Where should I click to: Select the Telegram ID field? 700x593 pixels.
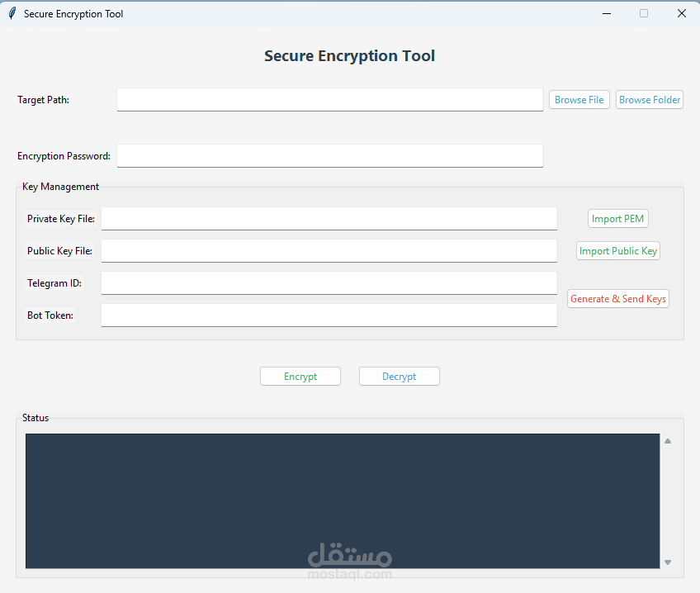coord(329,282)
